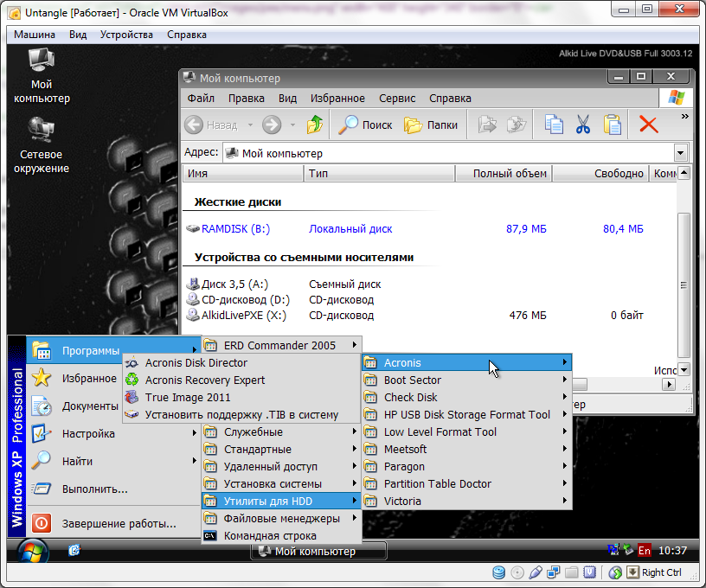Open Правка menu in explorer

[x=247, y=98]
